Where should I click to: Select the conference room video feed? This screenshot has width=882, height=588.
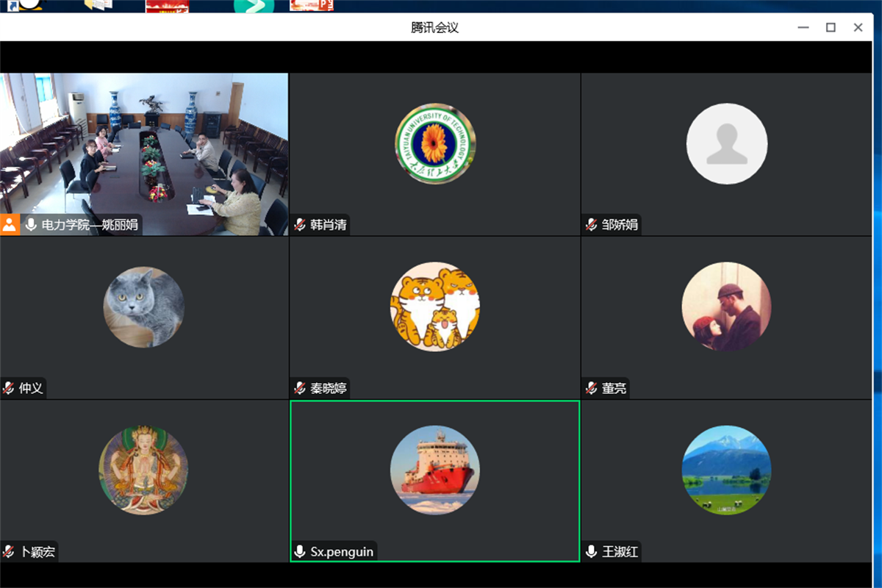[144, 147]
